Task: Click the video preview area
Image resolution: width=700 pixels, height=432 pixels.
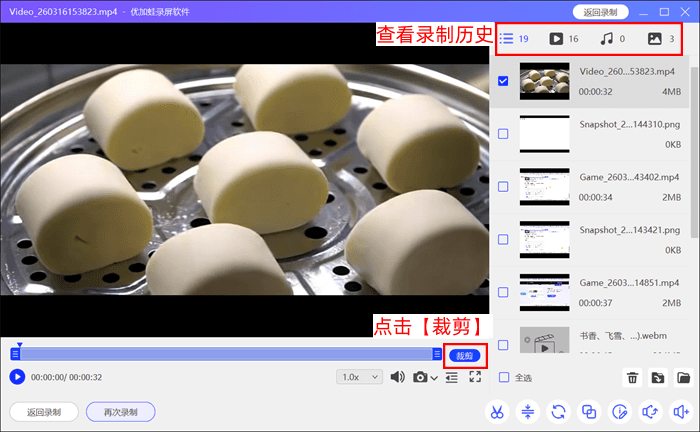Action: click(x=245, y=179)
